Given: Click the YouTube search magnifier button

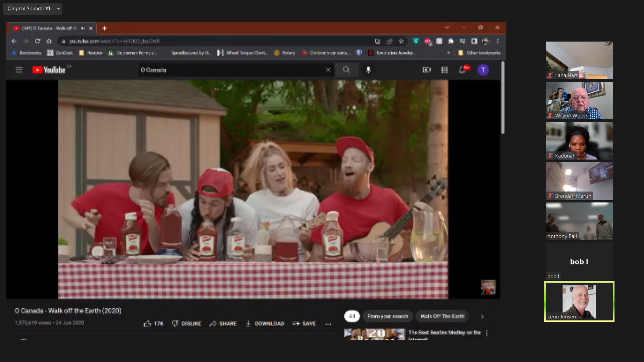Looking at the screenshot, I should tap(346, 70).
